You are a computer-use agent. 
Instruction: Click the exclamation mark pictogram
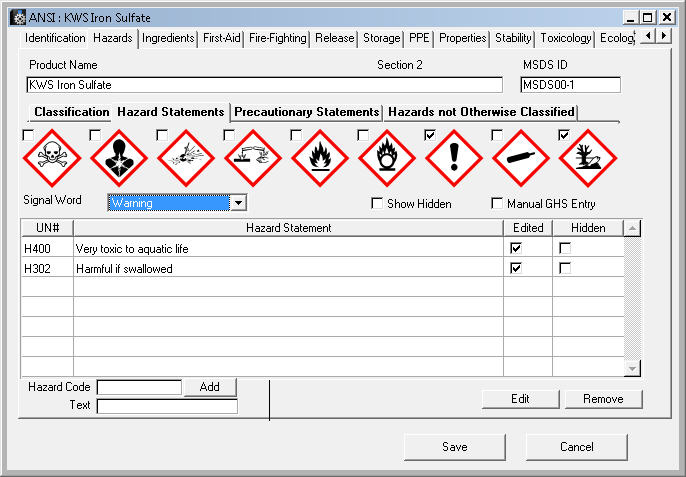pos(454,158)
